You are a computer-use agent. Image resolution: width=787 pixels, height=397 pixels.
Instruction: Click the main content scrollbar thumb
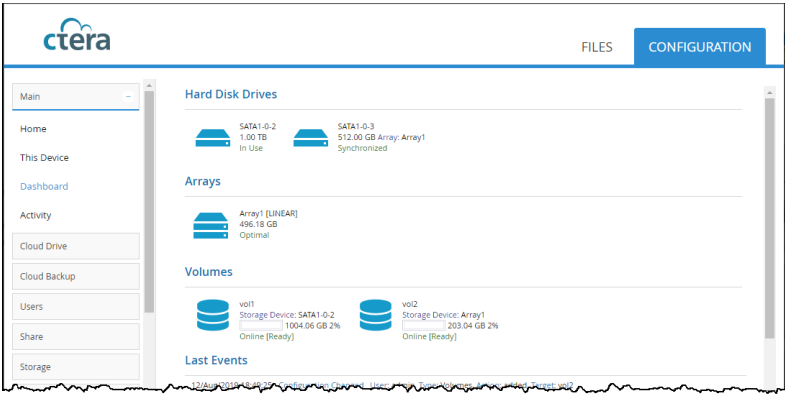[770, 218]
